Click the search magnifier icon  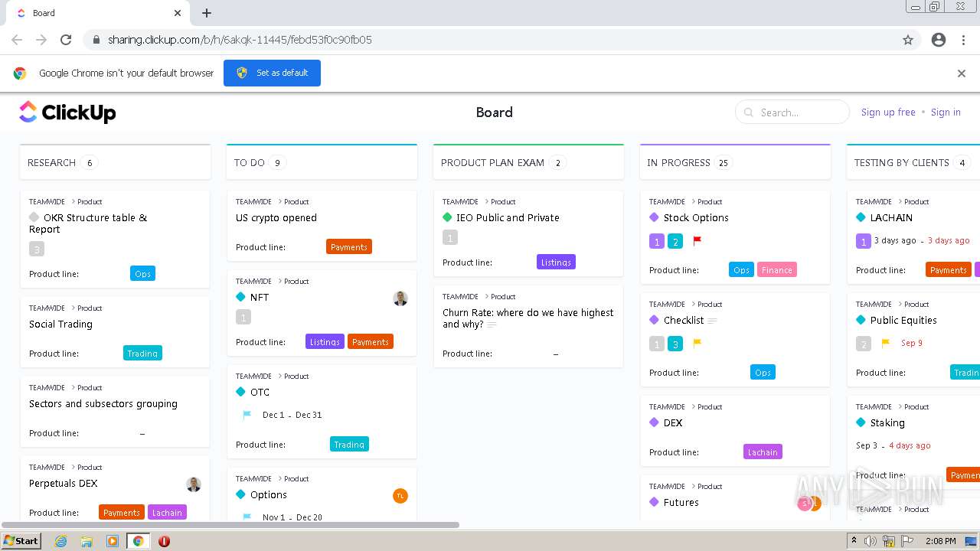coord(748,112)
